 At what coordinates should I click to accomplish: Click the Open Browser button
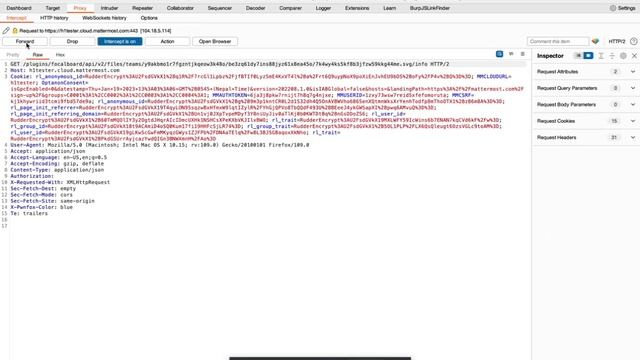click(215, 41)
